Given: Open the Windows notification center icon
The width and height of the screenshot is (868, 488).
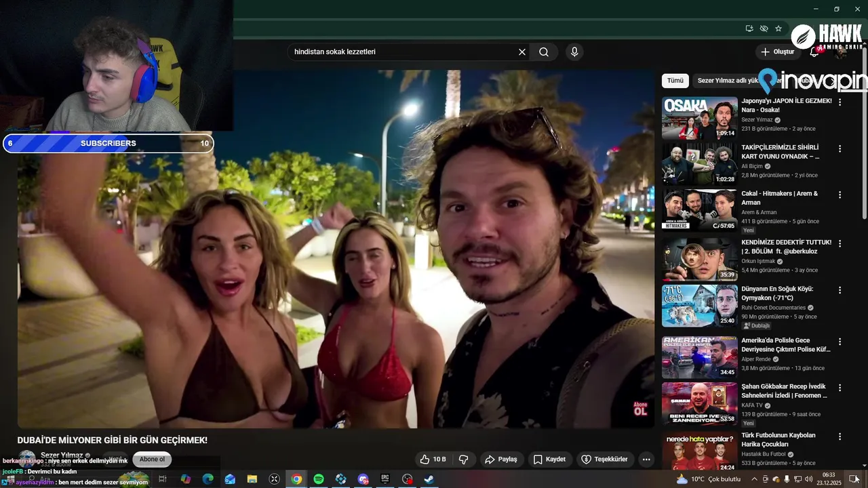Looking at the screenshot, I should [x=854, y=479].
